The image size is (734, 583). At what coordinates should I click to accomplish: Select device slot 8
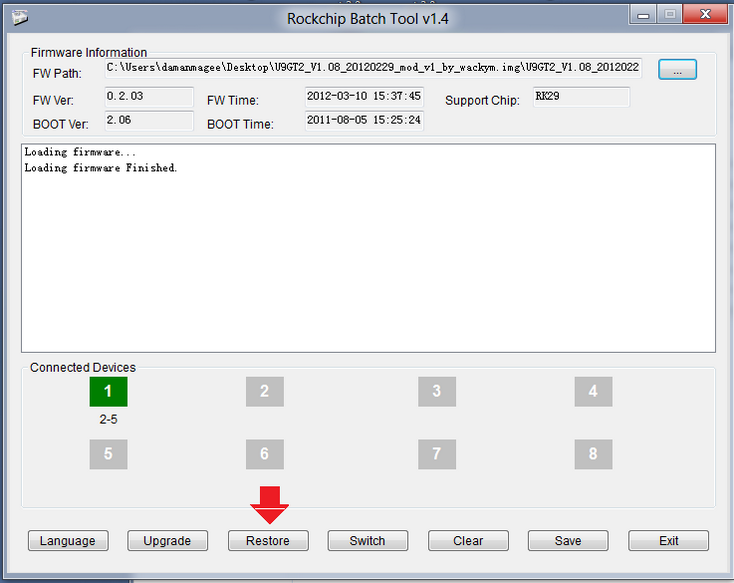click(x=593, y=454)
